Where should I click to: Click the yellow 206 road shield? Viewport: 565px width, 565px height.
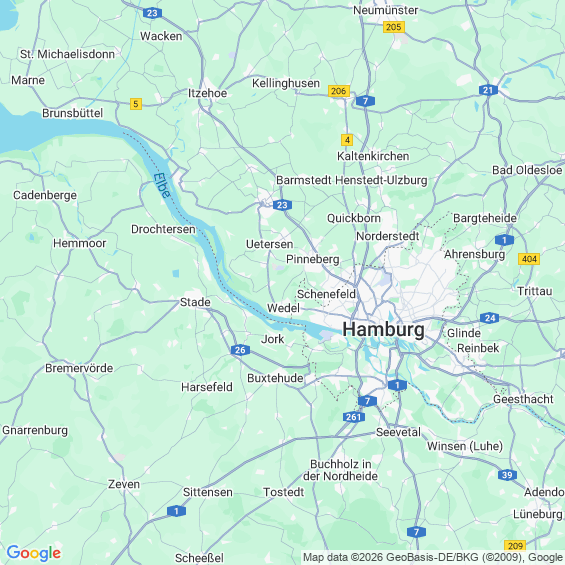point(339,91)
